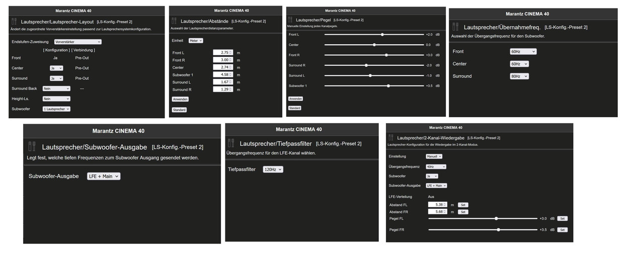
Task: Click the Abstand FR input field
Action: click(x=438, y=212)
